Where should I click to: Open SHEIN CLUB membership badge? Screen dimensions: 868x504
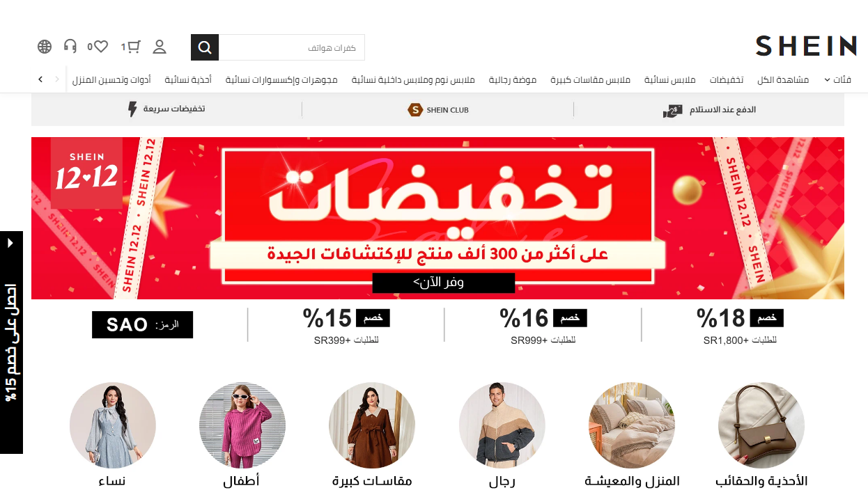coord(438,110)
